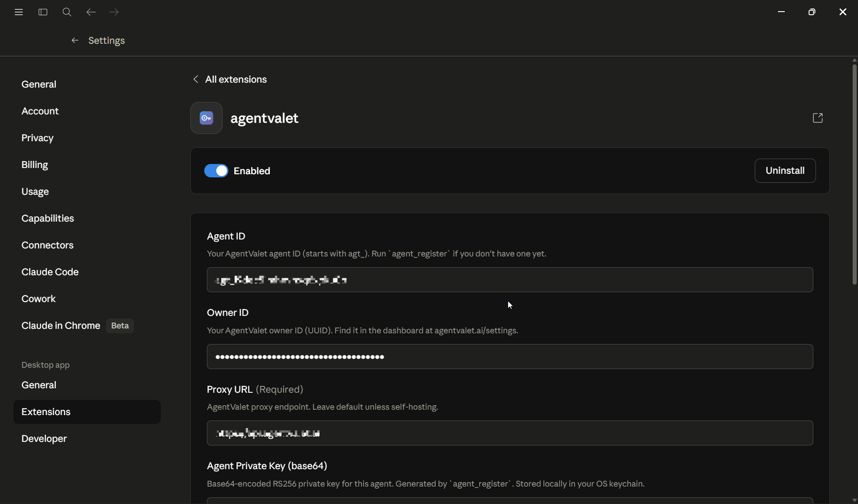This screenshot has width=858, height=504.
Task: Click the agentvalet key extension icon
Action: [206, 118]
